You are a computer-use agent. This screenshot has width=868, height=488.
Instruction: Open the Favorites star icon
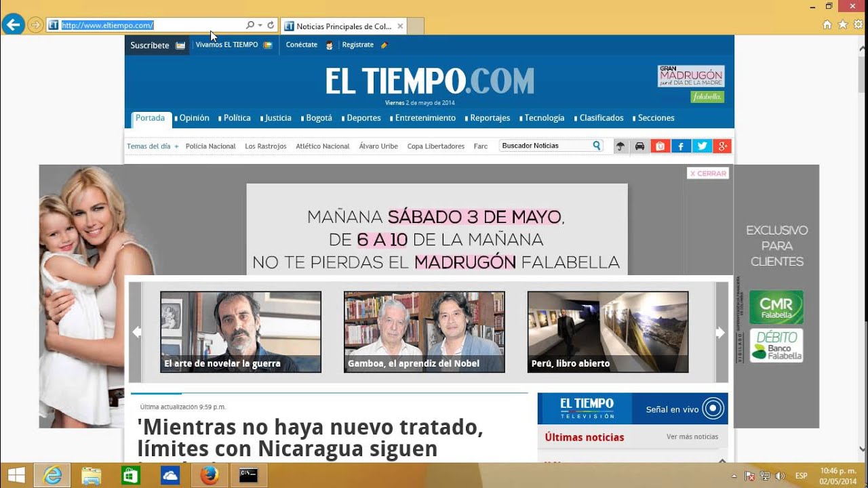pyautogui.click(x=843, y=25)
